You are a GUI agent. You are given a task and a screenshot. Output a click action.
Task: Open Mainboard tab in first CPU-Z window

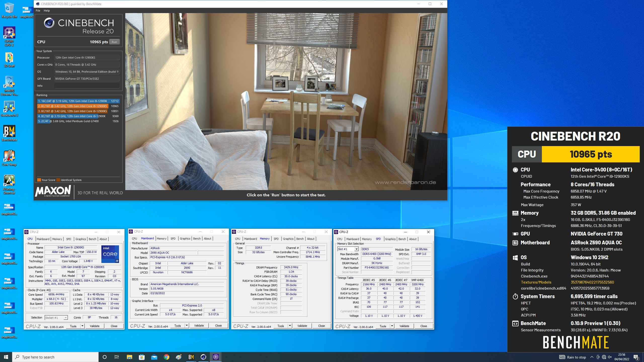point(43,239)
